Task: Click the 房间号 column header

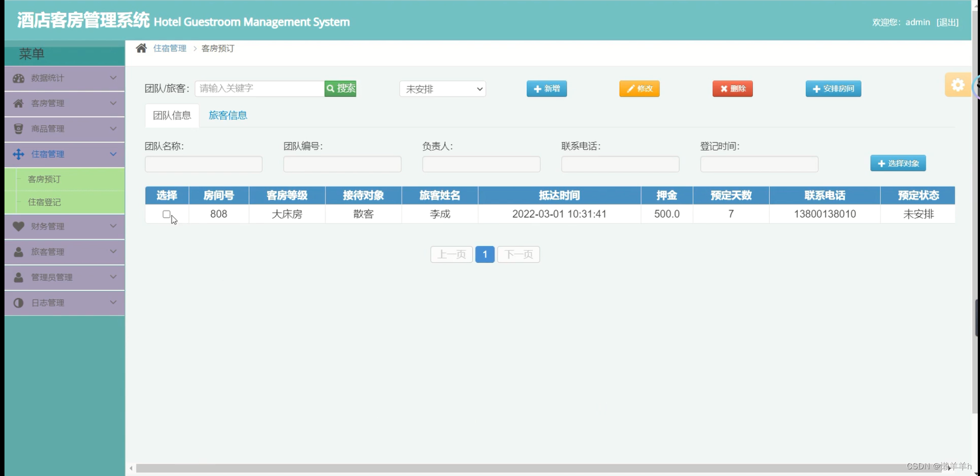Action: [219, 196]
